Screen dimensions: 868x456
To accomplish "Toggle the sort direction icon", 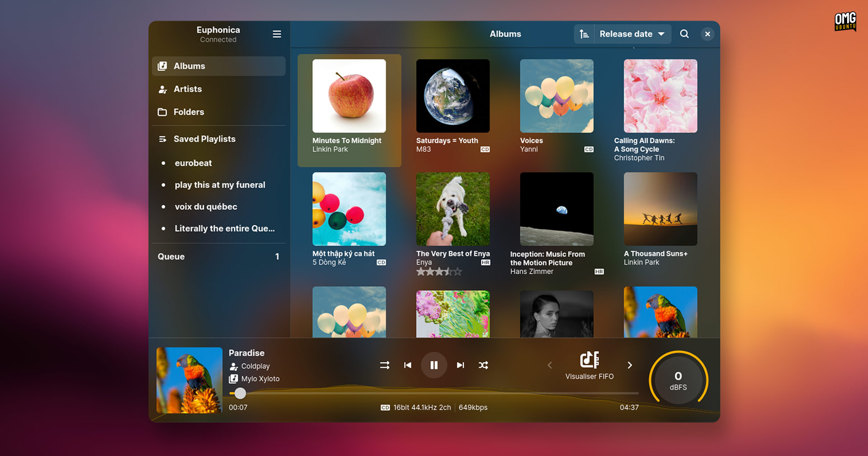I will [584, 34].
